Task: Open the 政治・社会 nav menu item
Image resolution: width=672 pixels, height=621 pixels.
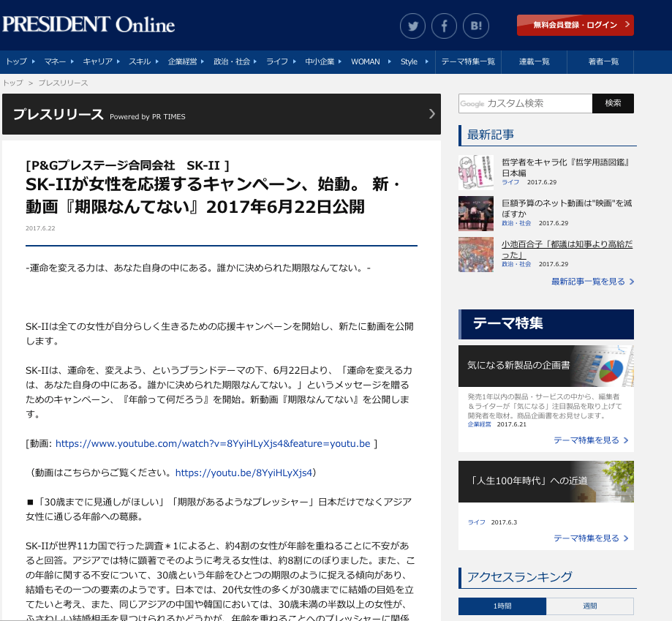Action: 235,61
